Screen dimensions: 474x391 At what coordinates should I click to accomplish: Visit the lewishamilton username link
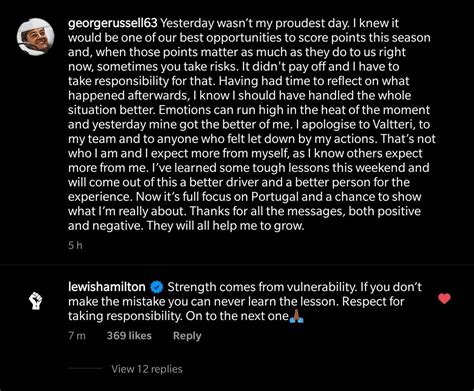tap(107, 287)
